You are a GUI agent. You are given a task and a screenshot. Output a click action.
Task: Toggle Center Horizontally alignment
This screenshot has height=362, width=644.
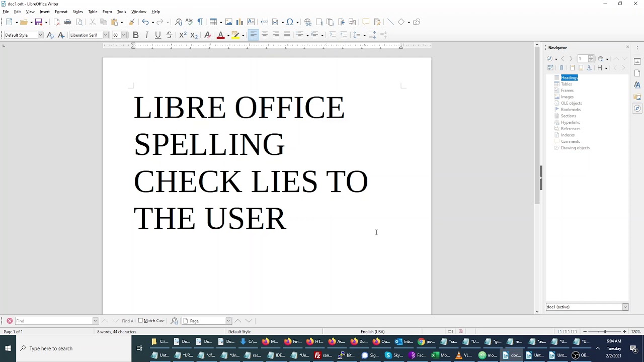click(x=264, y=35)
